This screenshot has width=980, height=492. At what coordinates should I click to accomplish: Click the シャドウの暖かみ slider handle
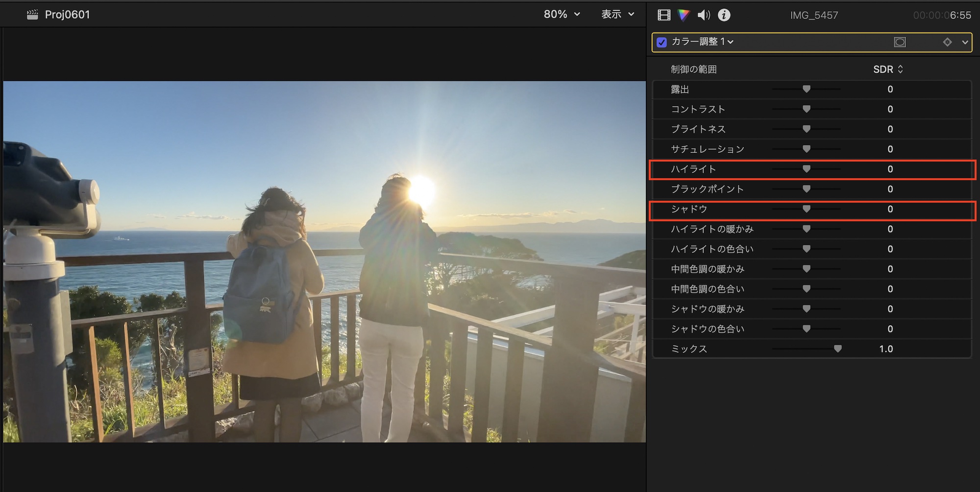coord(806,309)
